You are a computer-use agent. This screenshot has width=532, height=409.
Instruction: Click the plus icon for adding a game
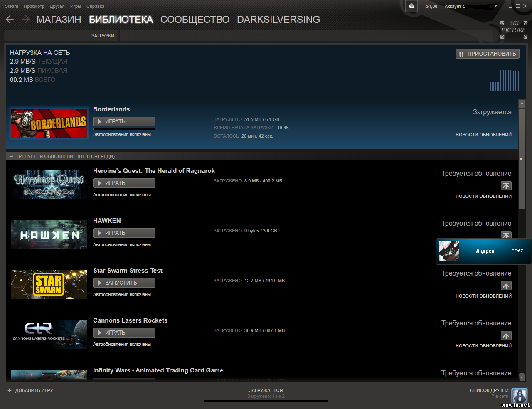(x=10, y=390)
